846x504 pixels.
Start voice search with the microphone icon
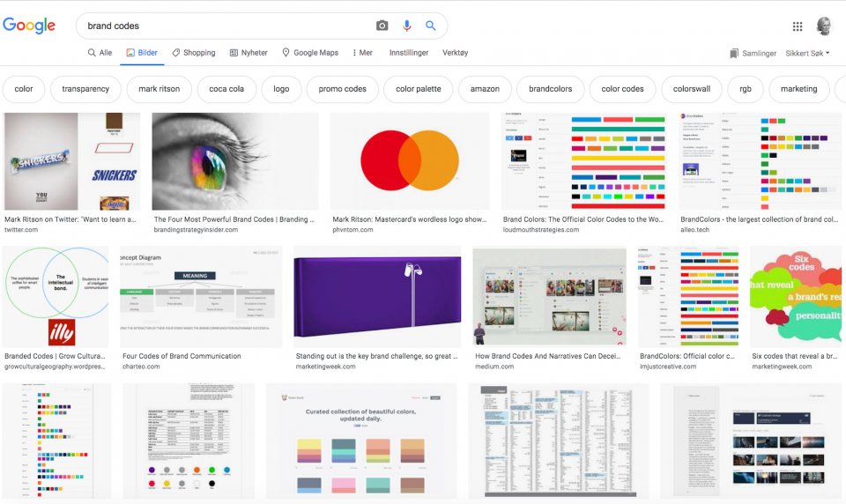click(407, 26)
